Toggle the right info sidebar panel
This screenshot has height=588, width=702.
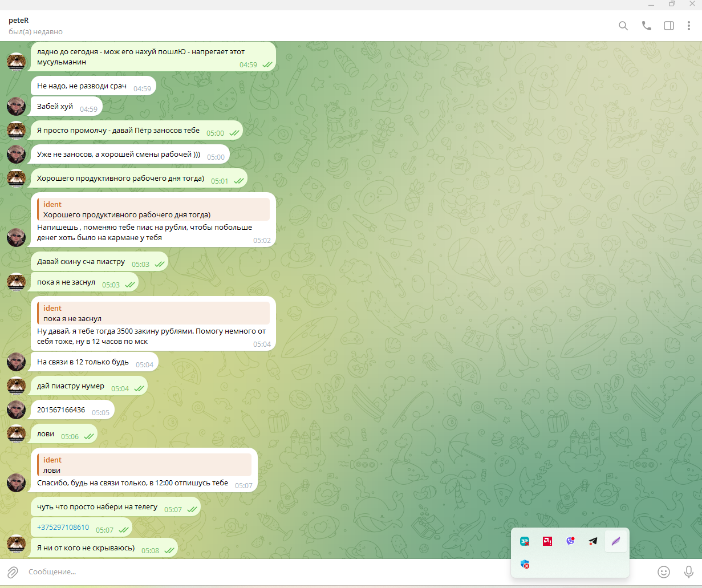pyautogui.click(x=669, y=26)
